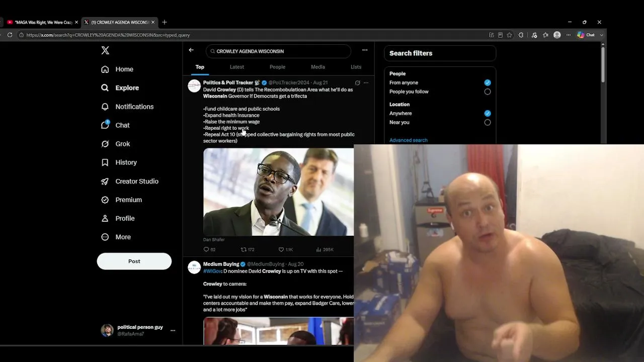Launch Grok from its sidebar icon
This screenshot has width=644, height=362.
(105, 144)
